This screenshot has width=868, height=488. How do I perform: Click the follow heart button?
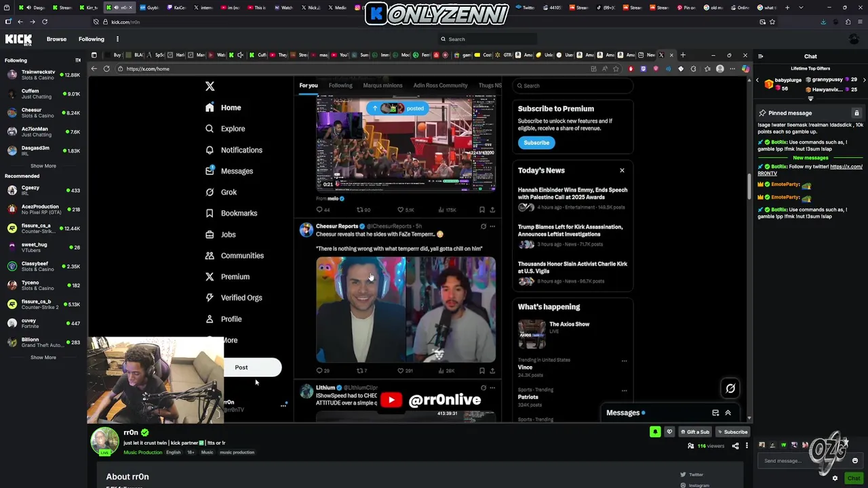[x=669, y=432]
